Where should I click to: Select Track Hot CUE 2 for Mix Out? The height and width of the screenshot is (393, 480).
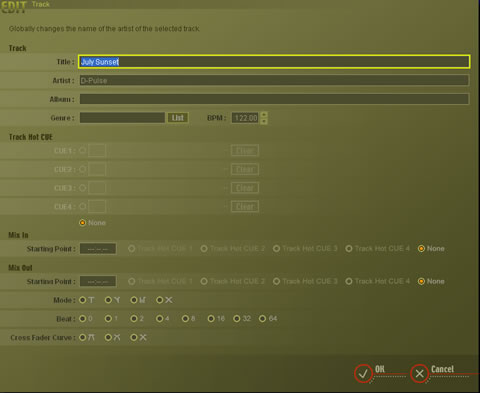[x=204, y=281]
